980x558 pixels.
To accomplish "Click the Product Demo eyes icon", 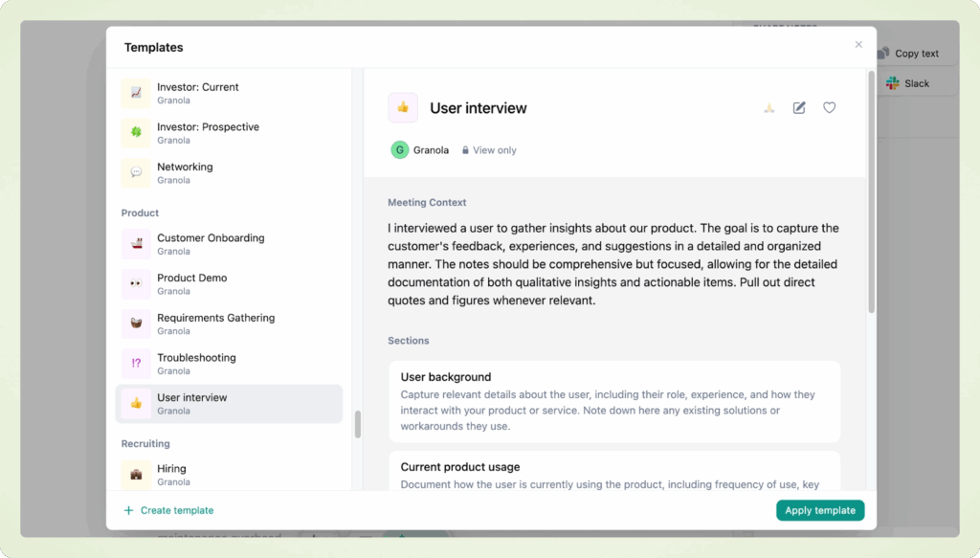I will (136, 284).
